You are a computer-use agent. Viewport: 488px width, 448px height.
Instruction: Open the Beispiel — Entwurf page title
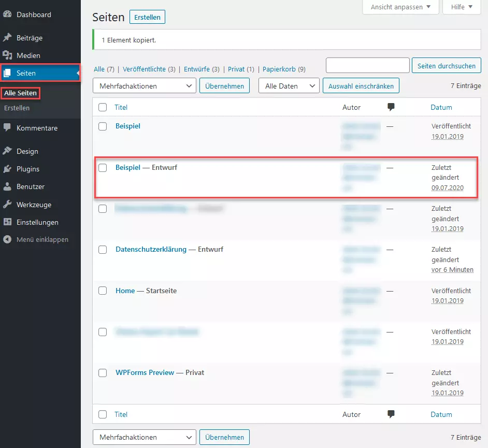[x=128, y=167]
